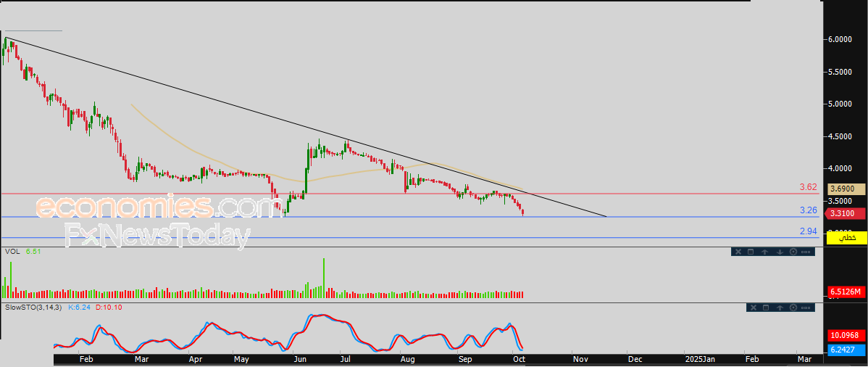
Task: Select the 3.3100 current price tag
Action: coord(846,213)
